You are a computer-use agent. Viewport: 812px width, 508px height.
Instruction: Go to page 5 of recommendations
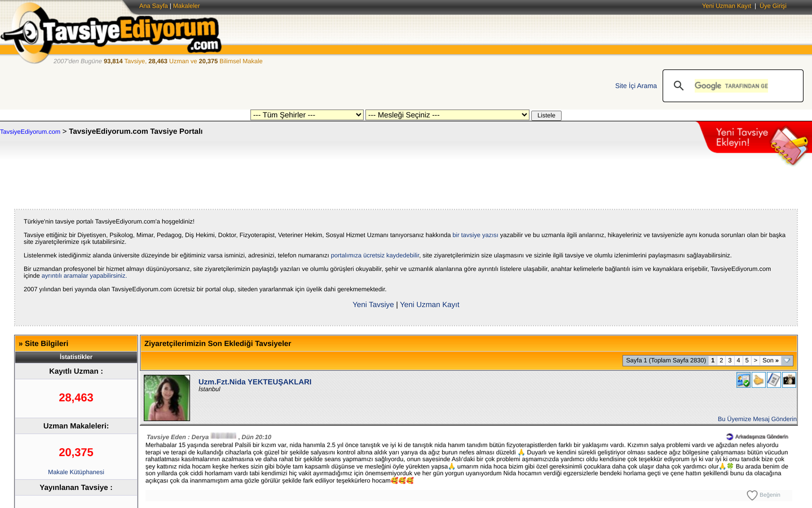tap(747, 360)
